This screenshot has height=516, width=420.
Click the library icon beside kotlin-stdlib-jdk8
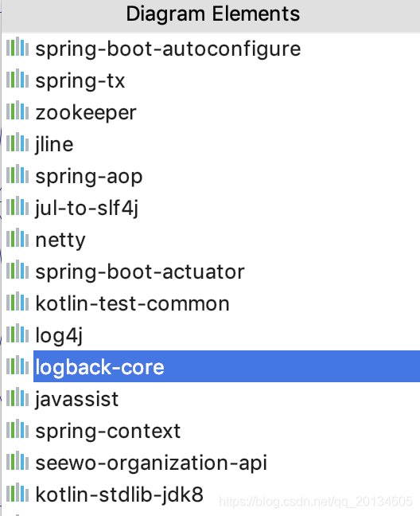(17, 493)
